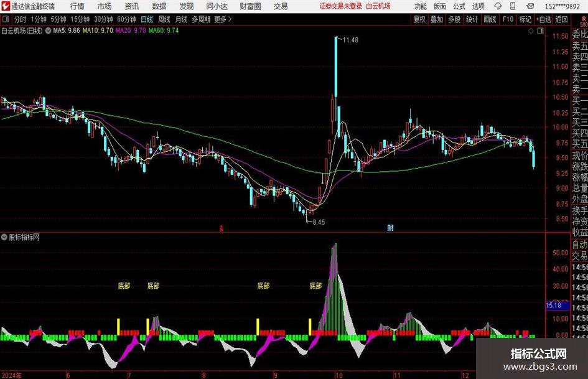Viewport: 588px width, 379px height.
Task: Click the account number 152****9892
Action: [x=562, y=6]
